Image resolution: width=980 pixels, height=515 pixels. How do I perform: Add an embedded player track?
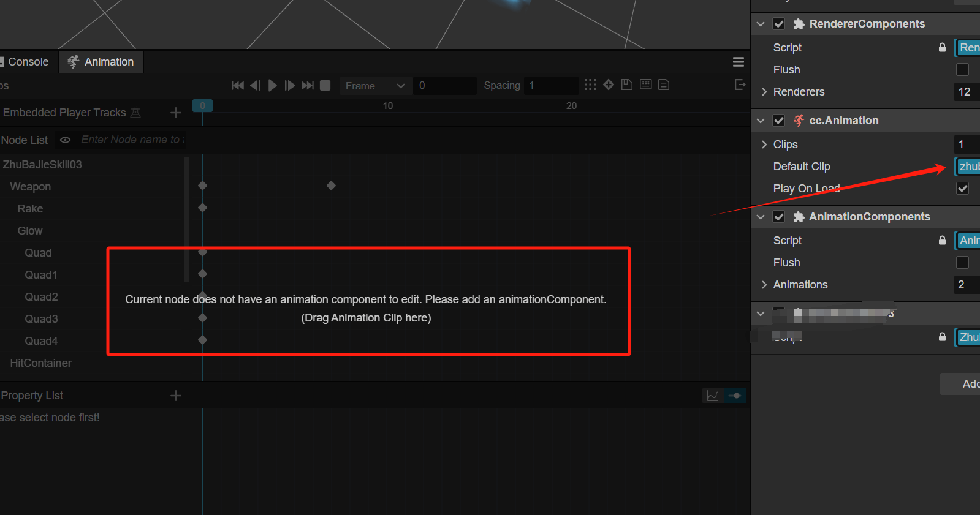(x=176, y=113)
